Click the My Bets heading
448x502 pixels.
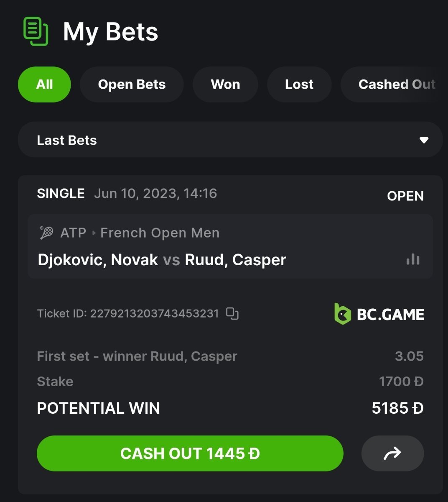[111, 32]
